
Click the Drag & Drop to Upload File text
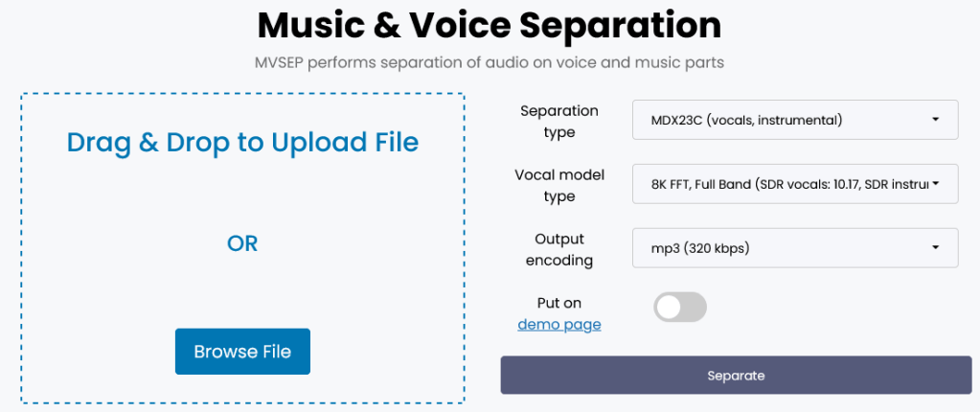click(x=242, y=143)
